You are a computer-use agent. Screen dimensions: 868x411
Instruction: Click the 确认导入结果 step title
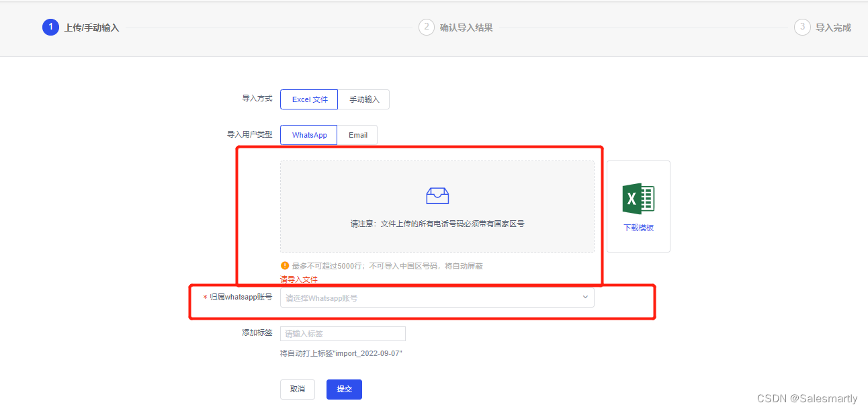(466, 28)
